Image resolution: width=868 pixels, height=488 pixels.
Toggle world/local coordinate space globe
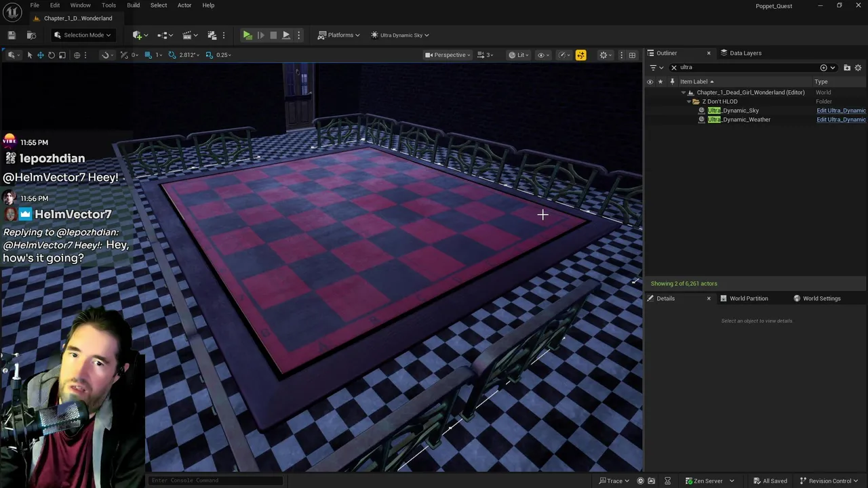pyautogui.click(x=77, y=55)
